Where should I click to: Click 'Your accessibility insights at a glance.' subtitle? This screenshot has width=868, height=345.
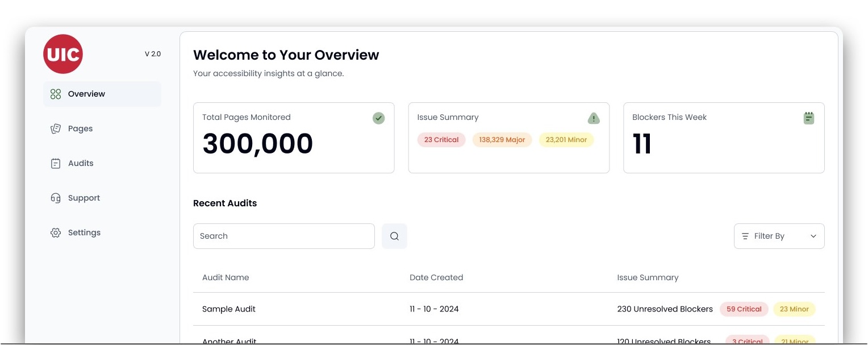coord(269,74)
